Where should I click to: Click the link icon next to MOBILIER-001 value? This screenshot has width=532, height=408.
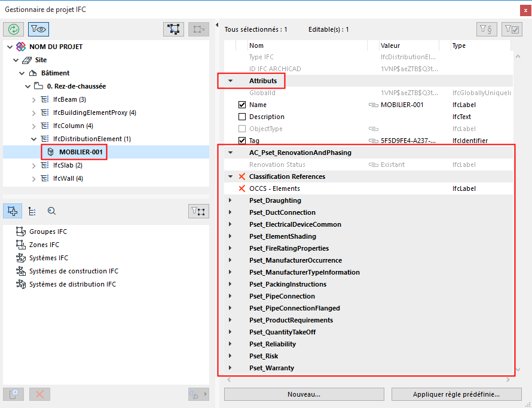tap(373, 105)
